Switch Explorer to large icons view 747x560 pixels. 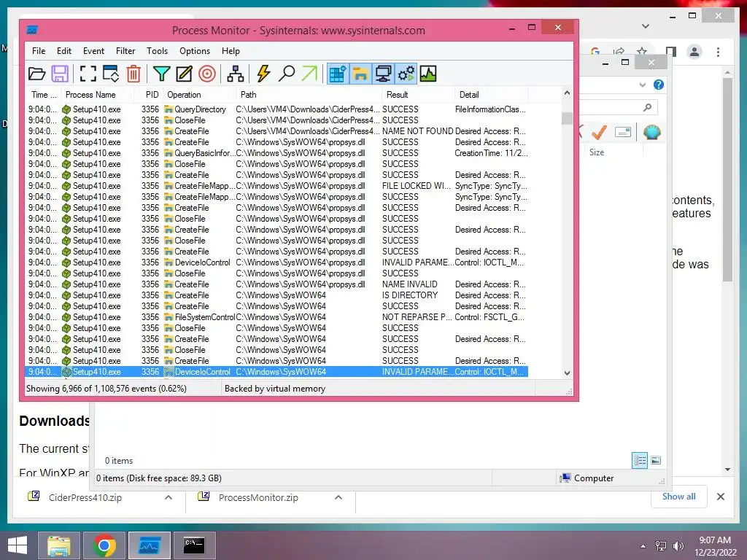point(656,460)
